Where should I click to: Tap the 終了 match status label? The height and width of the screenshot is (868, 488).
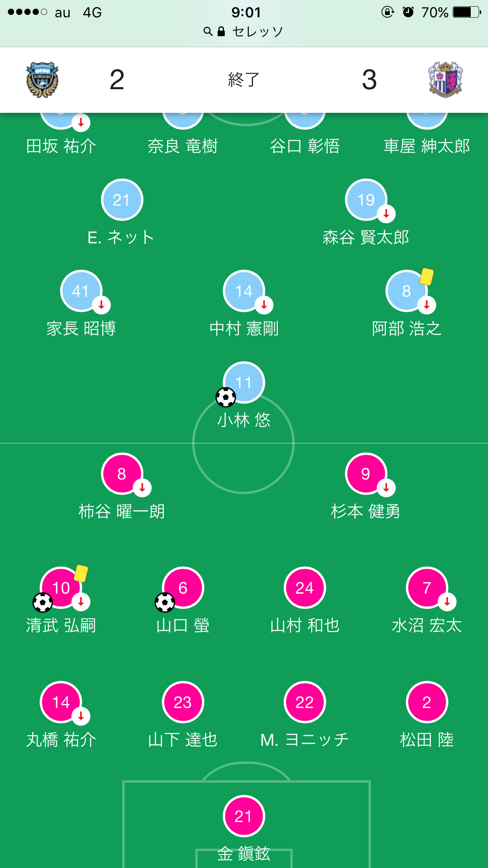pos(244,80)
